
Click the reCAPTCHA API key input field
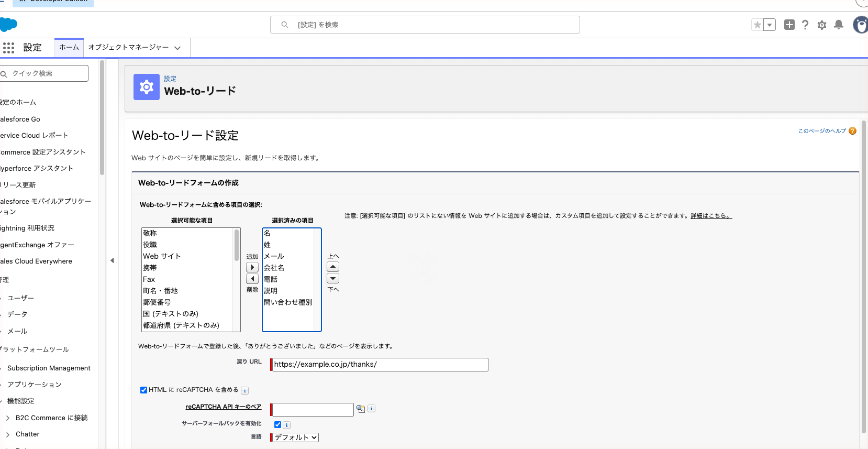(x=313, y=410)
